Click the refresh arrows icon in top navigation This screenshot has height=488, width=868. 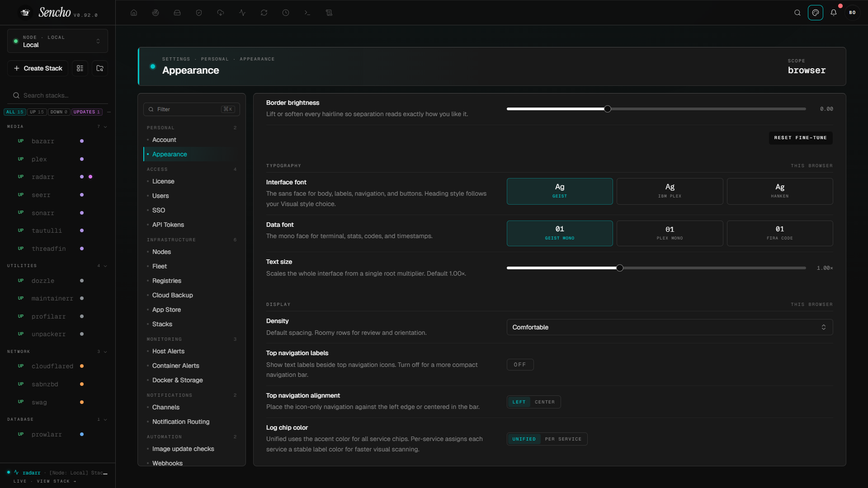pos(264,13)
